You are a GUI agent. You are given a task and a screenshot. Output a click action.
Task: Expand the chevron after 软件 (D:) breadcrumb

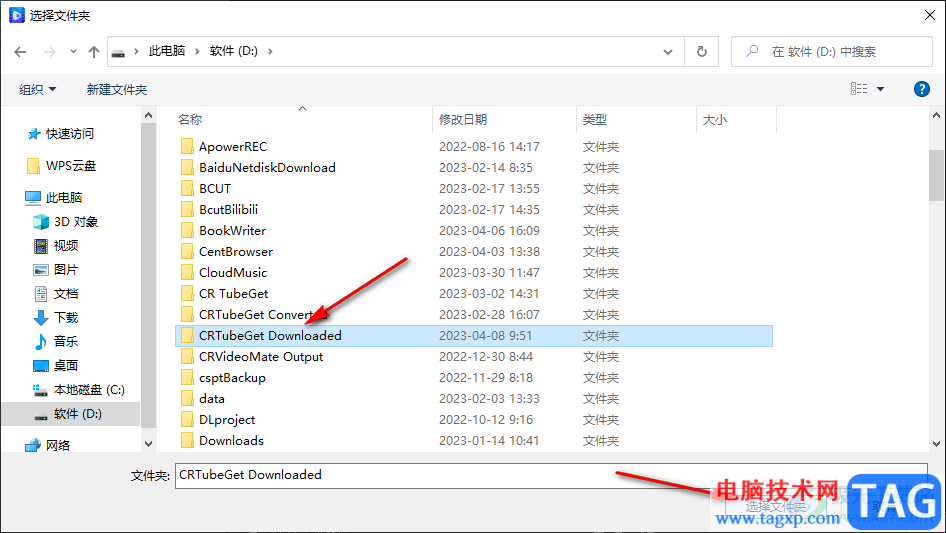270,52
